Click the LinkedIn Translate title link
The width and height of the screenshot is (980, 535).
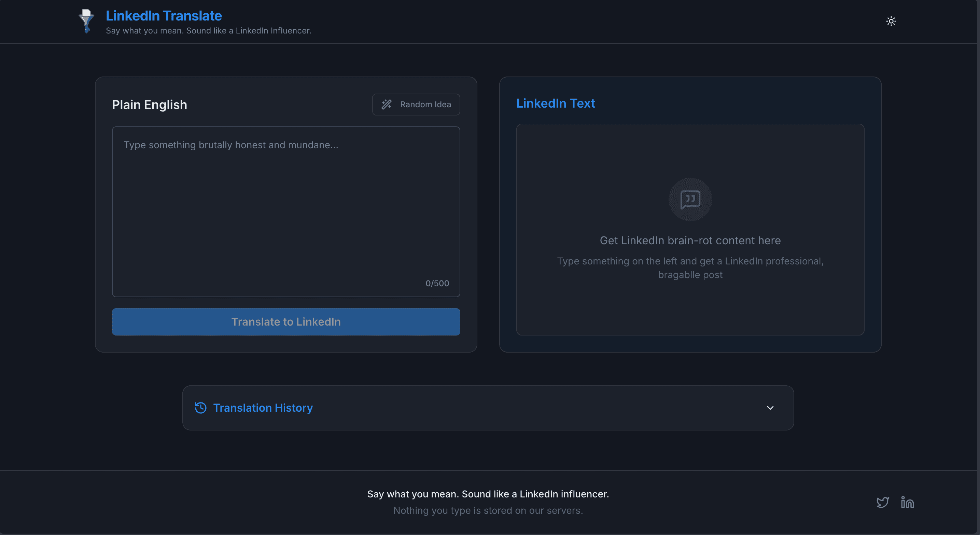coord(164,16)
